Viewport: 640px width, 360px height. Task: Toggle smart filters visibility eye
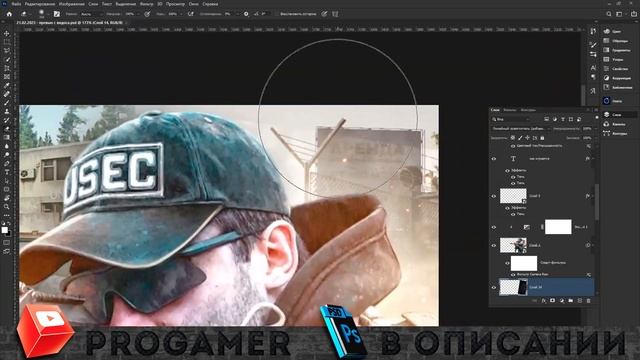click(507, 263)
